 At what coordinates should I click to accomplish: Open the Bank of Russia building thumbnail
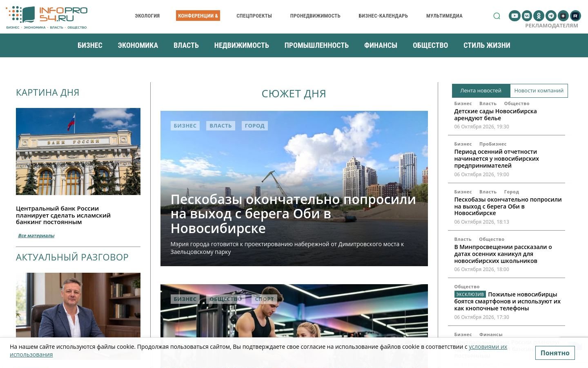[x=78, y=151]
